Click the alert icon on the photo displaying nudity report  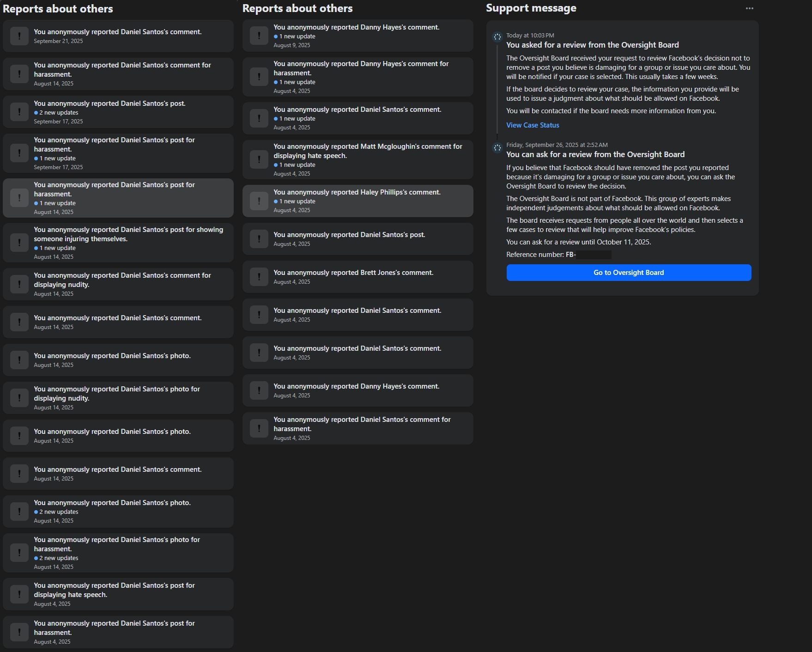[x=19, y=398]
